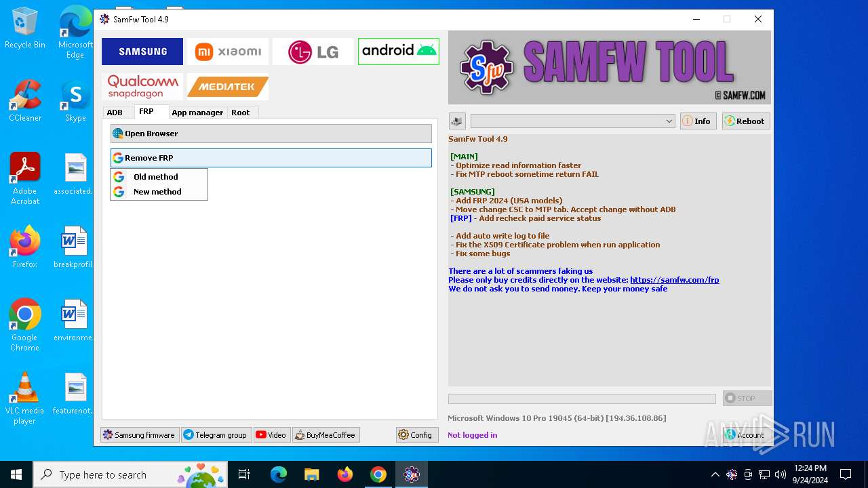The image size is (868, 488).
Task: Choose Old method from the FRP menu
Action: pyautogui.click(x=159, y=177)
